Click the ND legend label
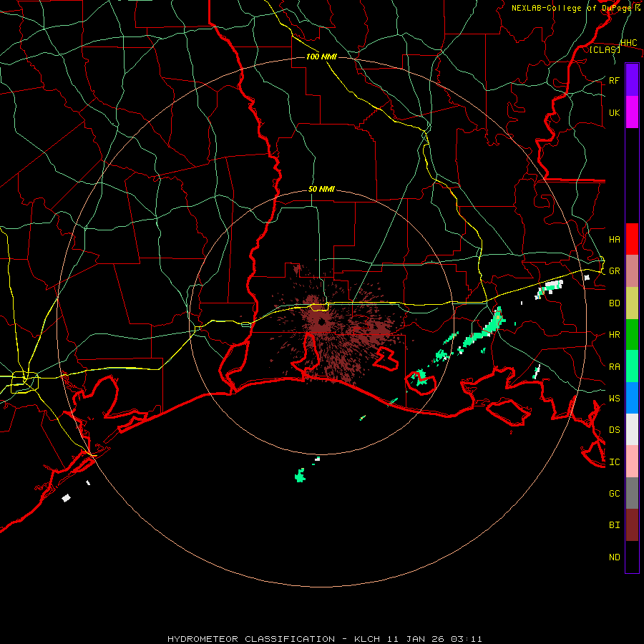The width and height of the screenshot is (644, 644). coord(614,557)
